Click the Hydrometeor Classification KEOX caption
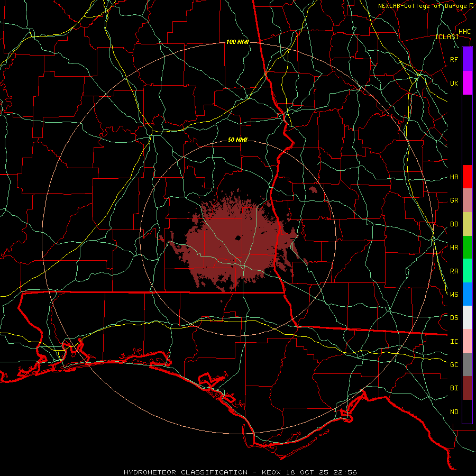The width and height of the screenshot is (476, 476). [x=240, y=472]
